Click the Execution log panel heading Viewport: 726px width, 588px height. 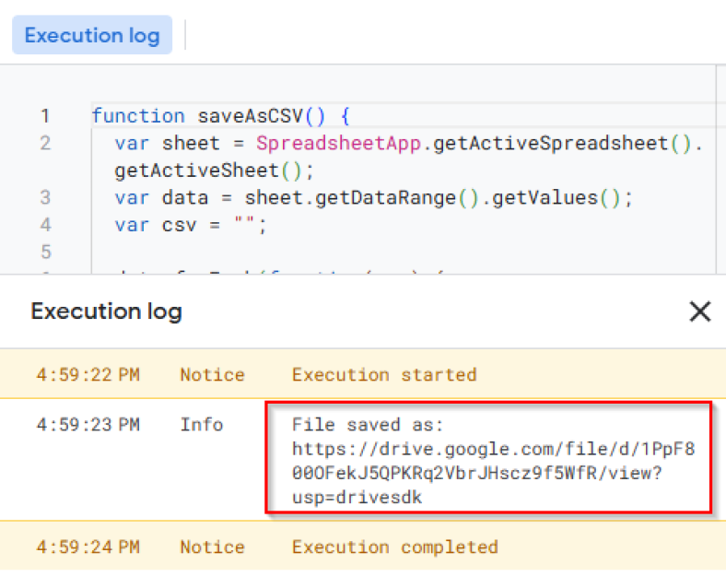[106, 312]
